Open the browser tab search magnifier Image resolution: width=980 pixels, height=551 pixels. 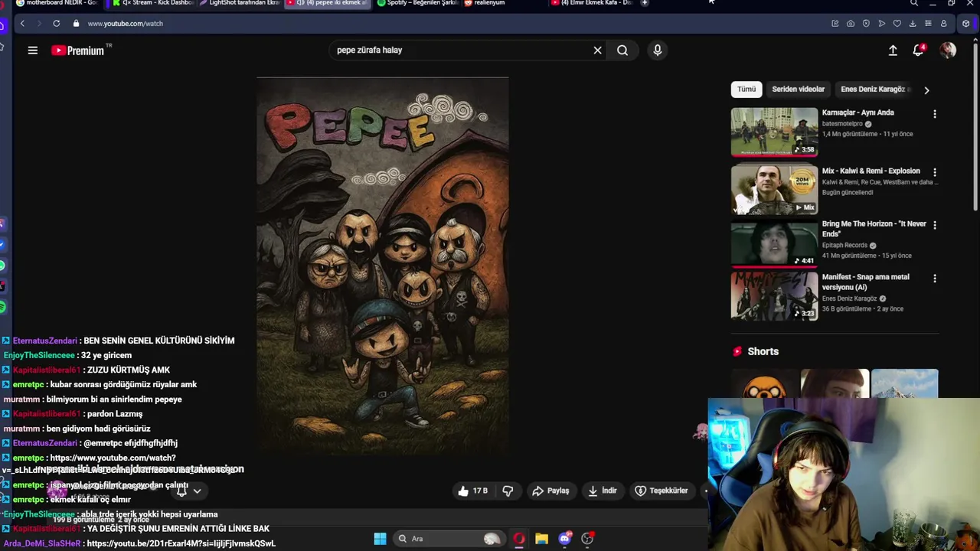tap(914, 3)
